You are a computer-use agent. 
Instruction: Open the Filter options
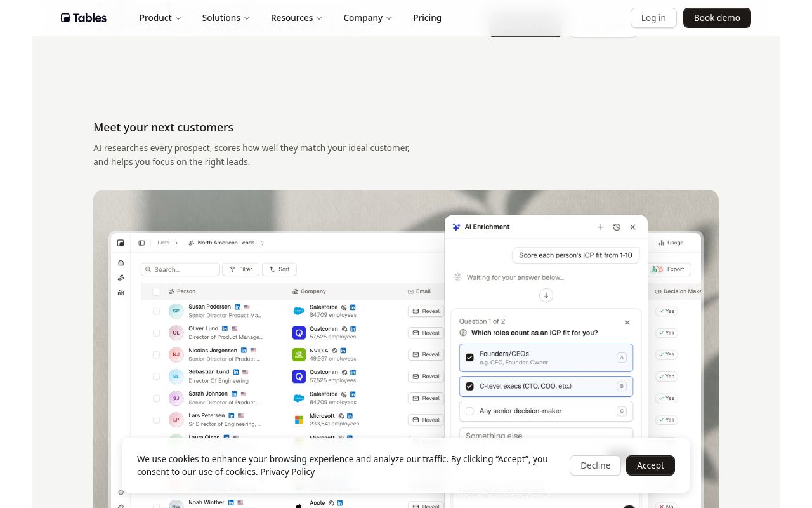click(x=240, y=269)
